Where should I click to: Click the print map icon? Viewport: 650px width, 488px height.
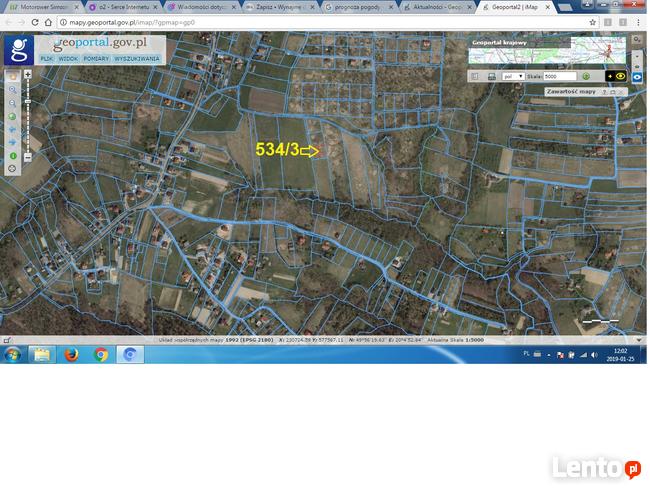491,76
